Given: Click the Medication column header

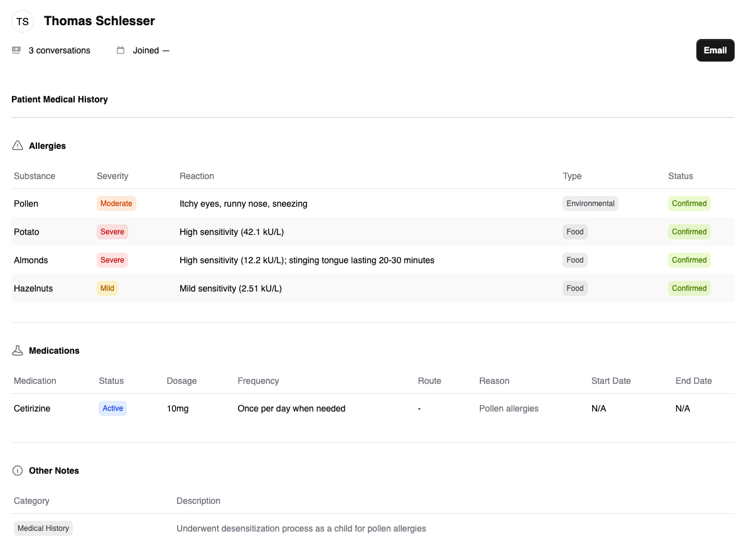Looking at the screenshot, I should (x=35, y=381).
